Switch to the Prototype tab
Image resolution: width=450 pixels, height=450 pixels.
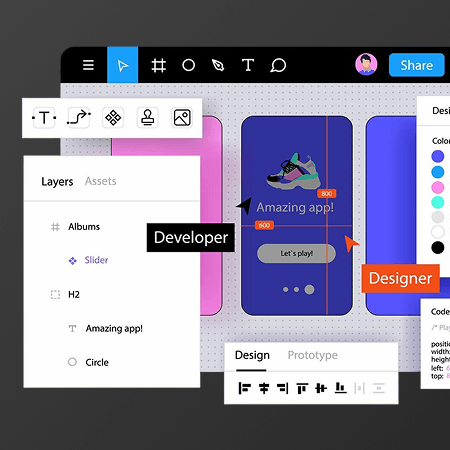point(313,355)
